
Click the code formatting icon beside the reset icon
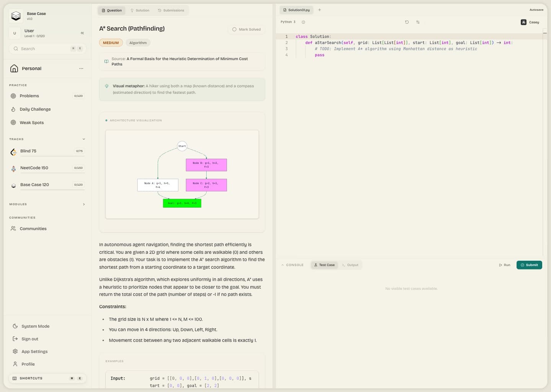pos(418,22)
